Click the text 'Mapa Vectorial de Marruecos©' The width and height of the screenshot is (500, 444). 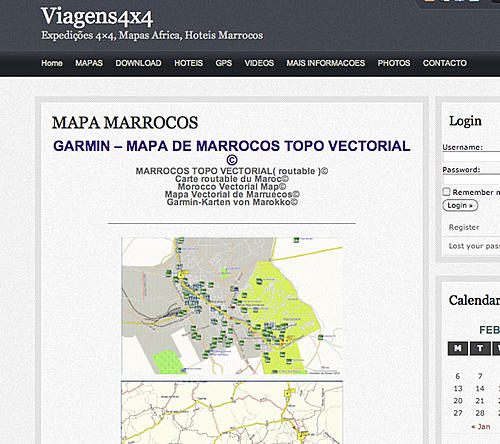pos(232,194)
